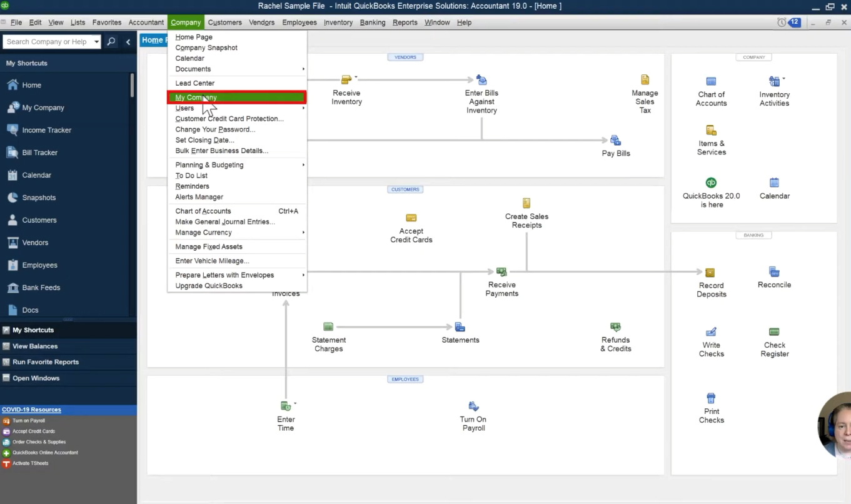
Task: Choose Company Snapshot from menu
Action: 238,48
